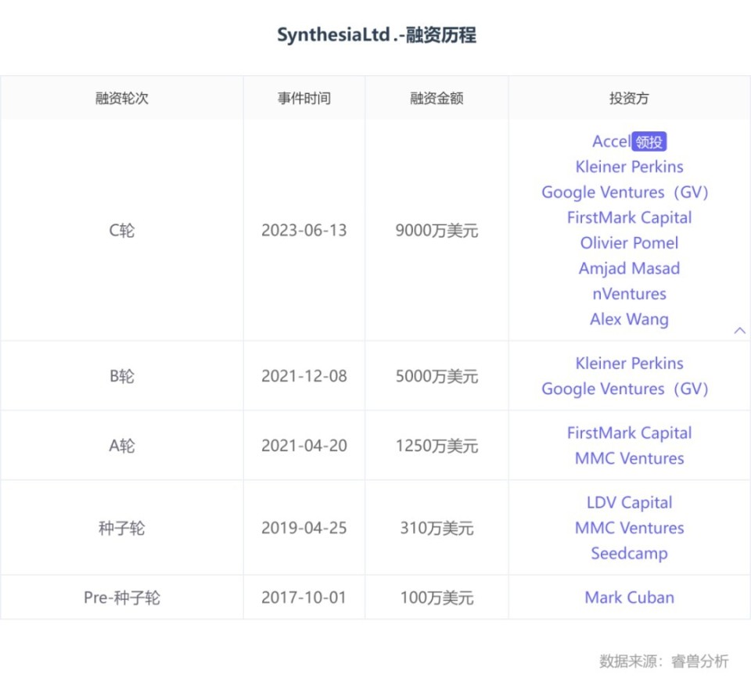The height and width of the screenshot is (700, 751).
Task: Open Google Ventures (GV) in the B轮 row
Action: pos(624,389)
